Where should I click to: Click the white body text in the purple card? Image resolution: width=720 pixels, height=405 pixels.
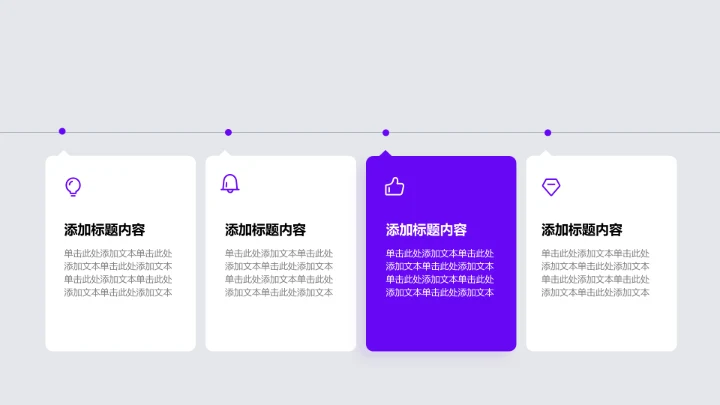point(439,273)
